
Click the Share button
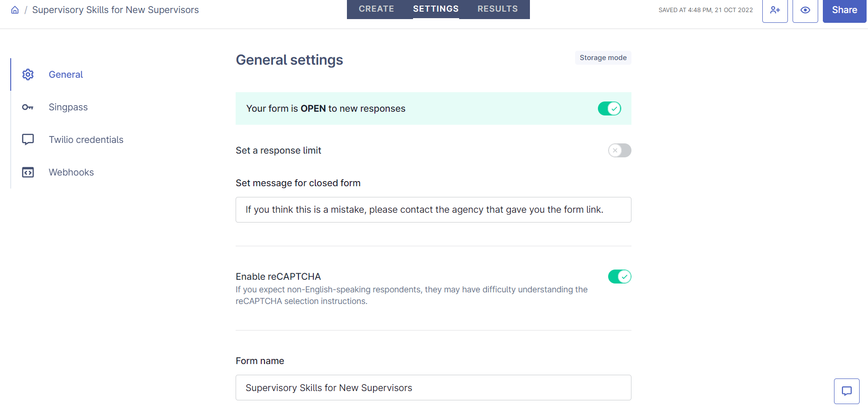[x=844, y=10]
